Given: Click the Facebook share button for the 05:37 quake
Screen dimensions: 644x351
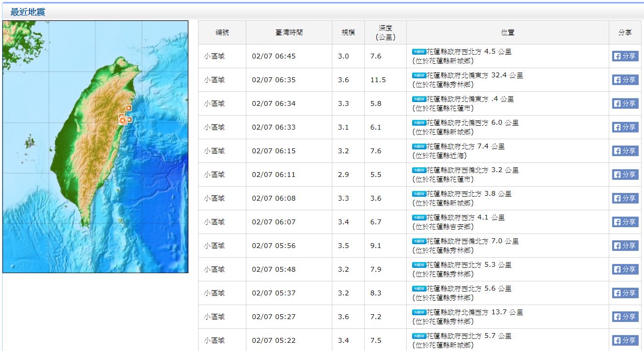Looking at the screenshot, I should point(625,293).
